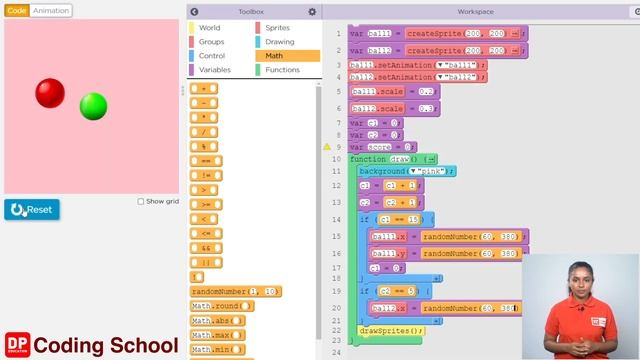640x360 pixels.
Task: Select the var c2 = 0 block on line 8
Action: (376, 135)
